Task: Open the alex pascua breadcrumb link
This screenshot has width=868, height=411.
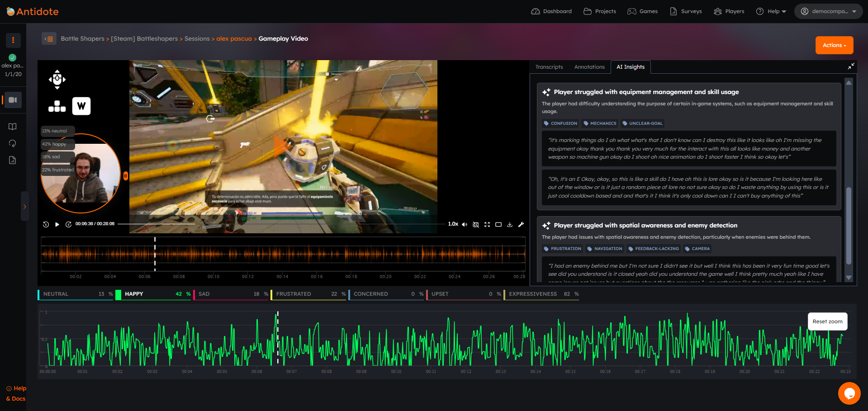Action: coord(234,38)
